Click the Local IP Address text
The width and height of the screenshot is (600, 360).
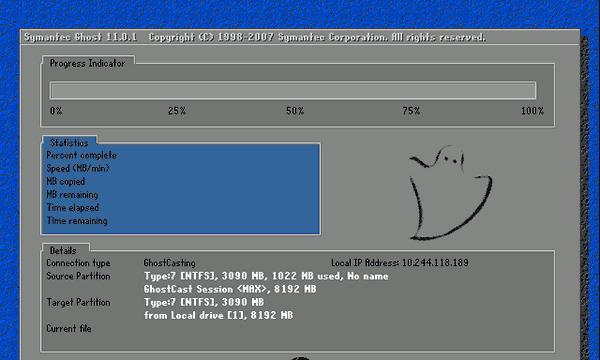point(399,262)
